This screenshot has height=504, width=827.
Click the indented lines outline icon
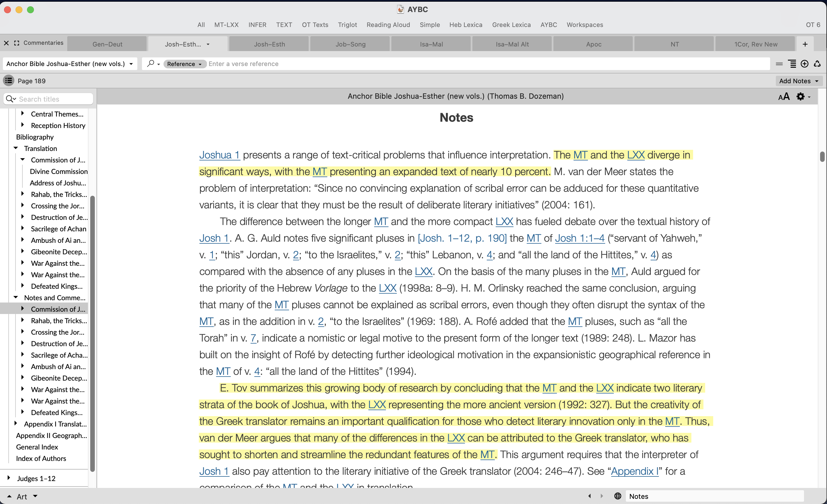pos(792,64)
